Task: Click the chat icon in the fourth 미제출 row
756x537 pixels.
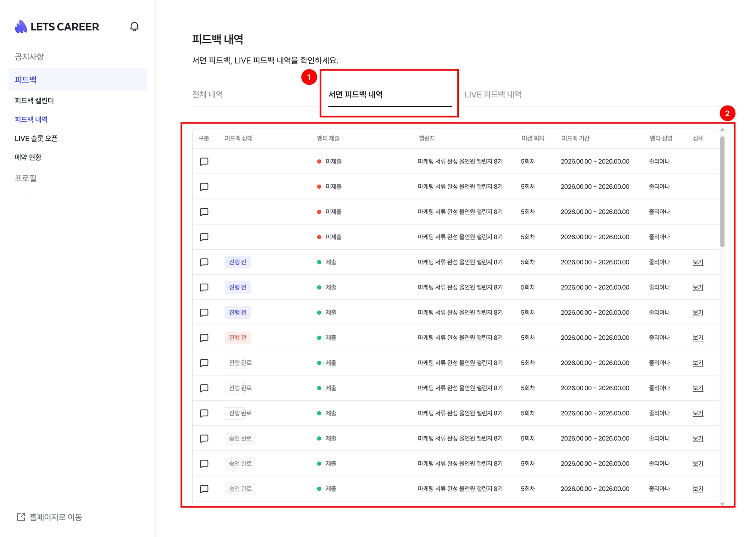Action: point(204,237)
